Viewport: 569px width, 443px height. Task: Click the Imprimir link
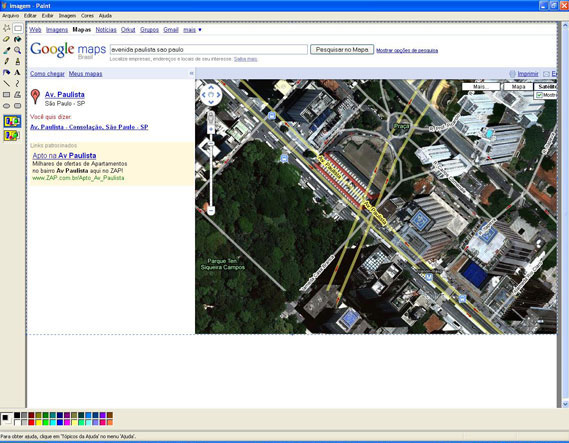pyautogui.click(x=528, y=74)
